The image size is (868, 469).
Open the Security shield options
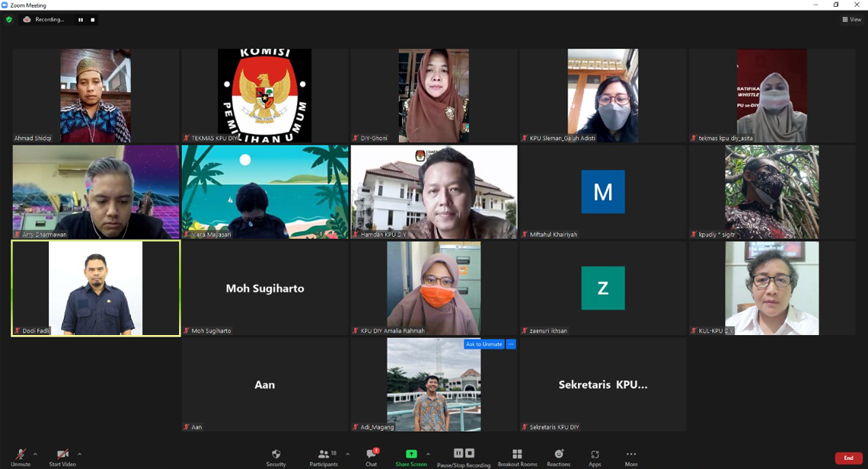(276, 457)
